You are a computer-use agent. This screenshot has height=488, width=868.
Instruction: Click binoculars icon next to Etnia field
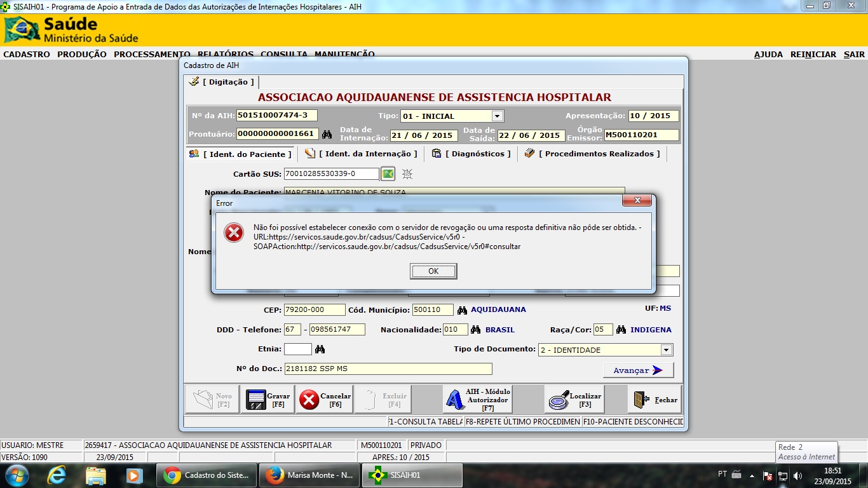pyautogui.click(x=320, y=349)
